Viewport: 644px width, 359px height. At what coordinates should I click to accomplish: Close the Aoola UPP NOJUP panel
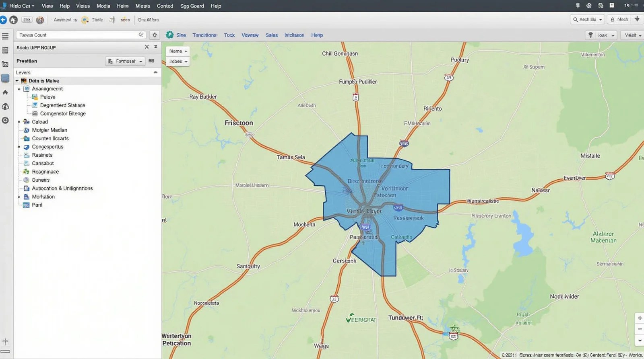(x=147, y=47)
